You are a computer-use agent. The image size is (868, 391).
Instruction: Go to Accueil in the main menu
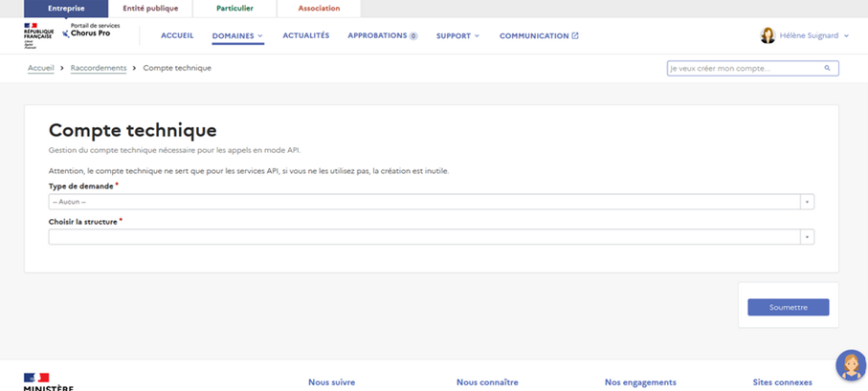click(177, 35)
